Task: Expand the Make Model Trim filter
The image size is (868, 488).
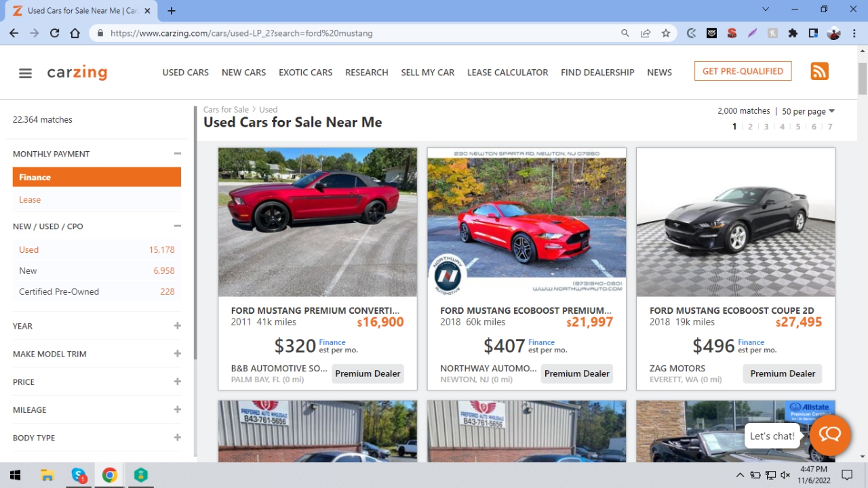Action: (177, 354)
